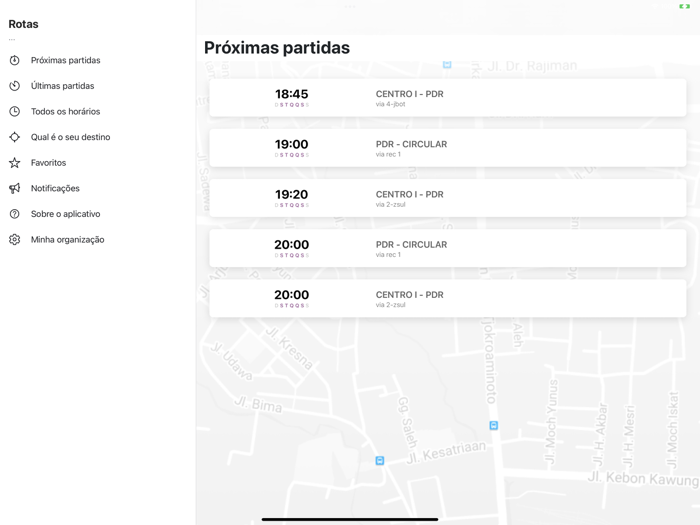The width and height of the screenshot is (700, 525).
Task: Click the megaphone icon beside Notificações
Action: (15, 188)
